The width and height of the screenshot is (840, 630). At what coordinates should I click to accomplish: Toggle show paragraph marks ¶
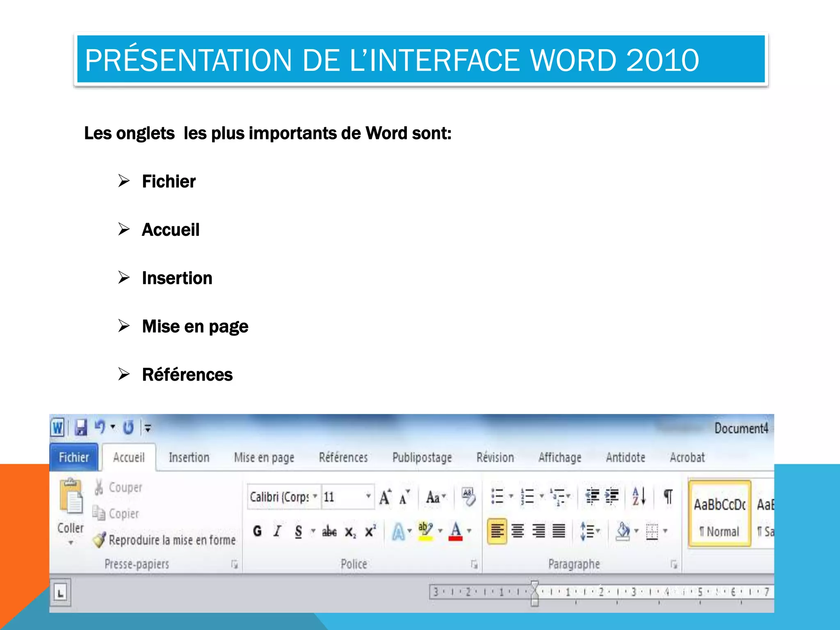click(668, 497)
